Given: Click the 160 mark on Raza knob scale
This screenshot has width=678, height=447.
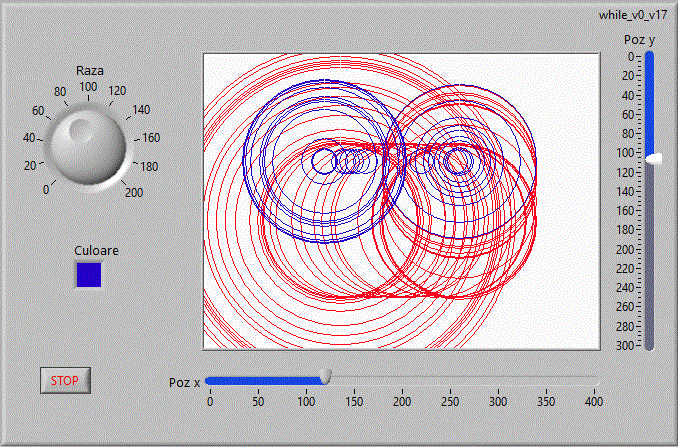Looking at the screenshot, I should coord(151,138).
